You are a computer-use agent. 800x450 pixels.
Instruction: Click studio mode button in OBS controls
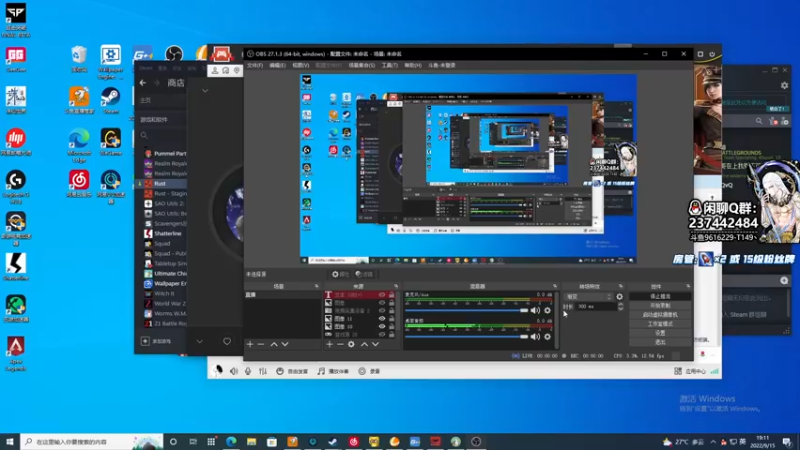tap(660, 324)
